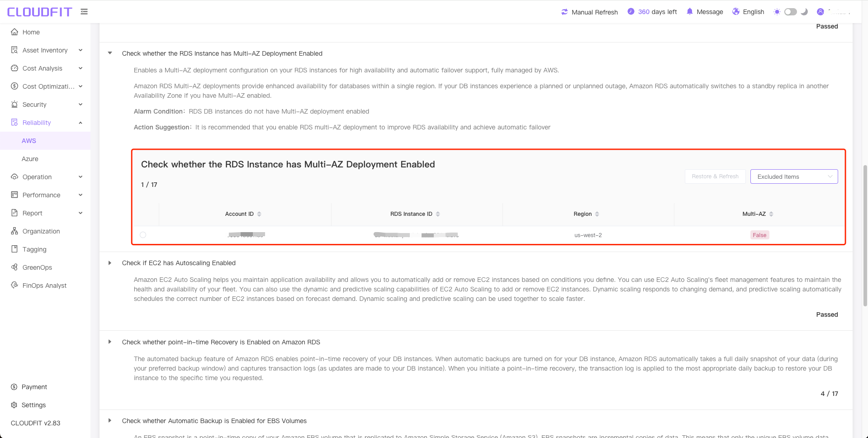Sort table by Multi-AZ column
The height and width of the screenshot is (438, 868).
click(x=771, y=214)
